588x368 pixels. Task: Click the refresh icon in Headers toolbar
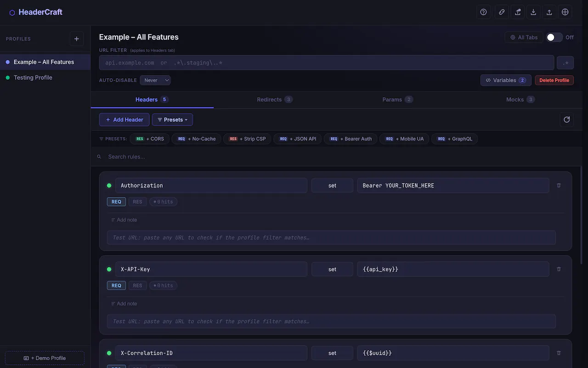pos(567,120)
